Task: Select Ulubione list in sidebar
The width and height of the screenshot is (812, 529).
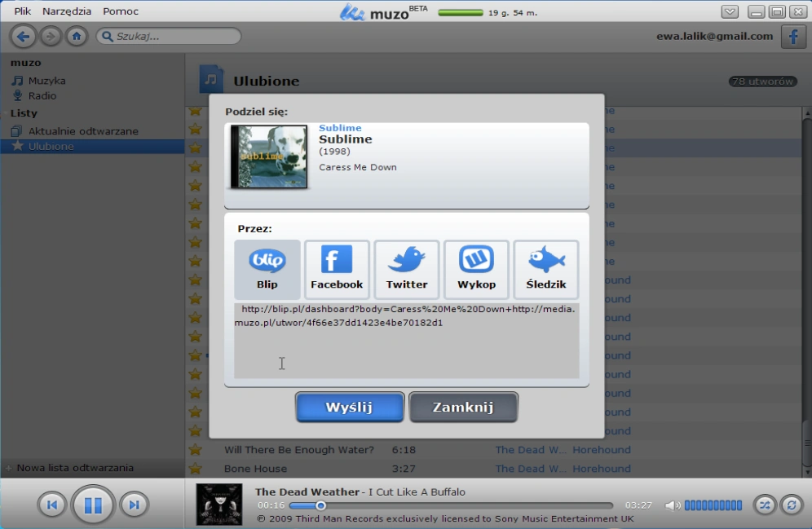Action: 92,147
